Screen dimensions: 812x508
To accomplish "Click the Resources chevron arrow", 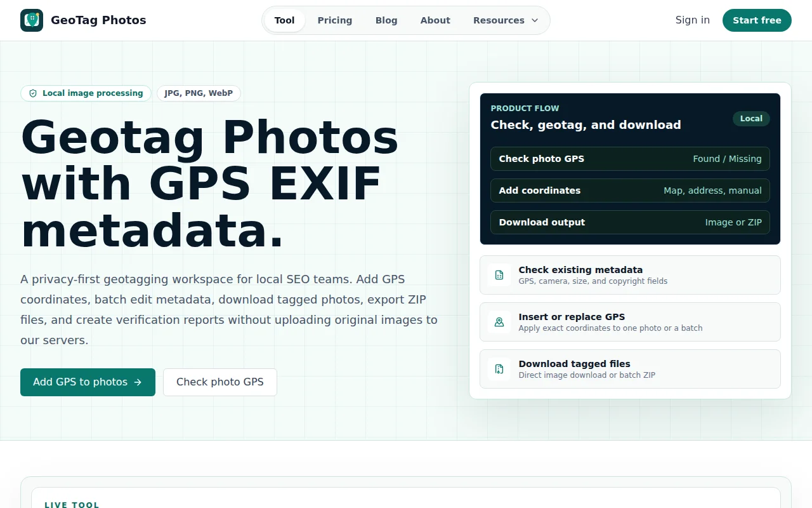I will pos(535,20).
